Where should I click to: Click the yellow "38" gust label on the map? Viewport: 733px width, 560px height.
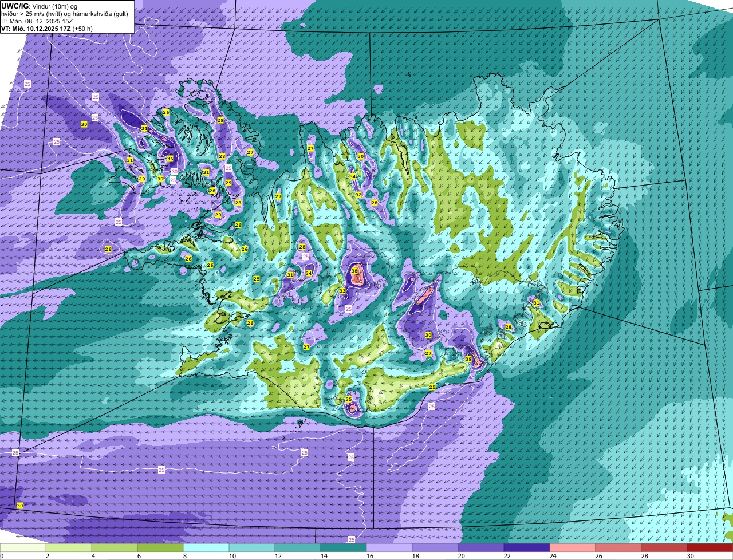pos(354,271)
